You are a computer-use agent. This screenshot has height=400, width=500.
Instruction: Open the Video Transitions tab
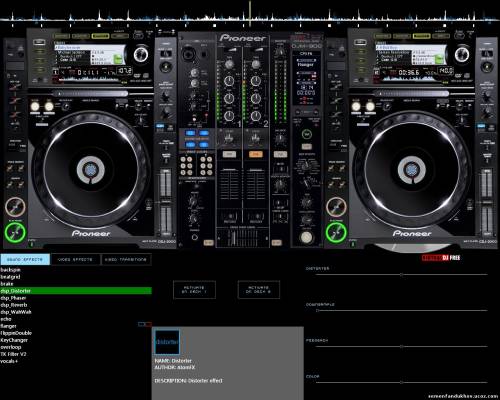tap(126, 259)
